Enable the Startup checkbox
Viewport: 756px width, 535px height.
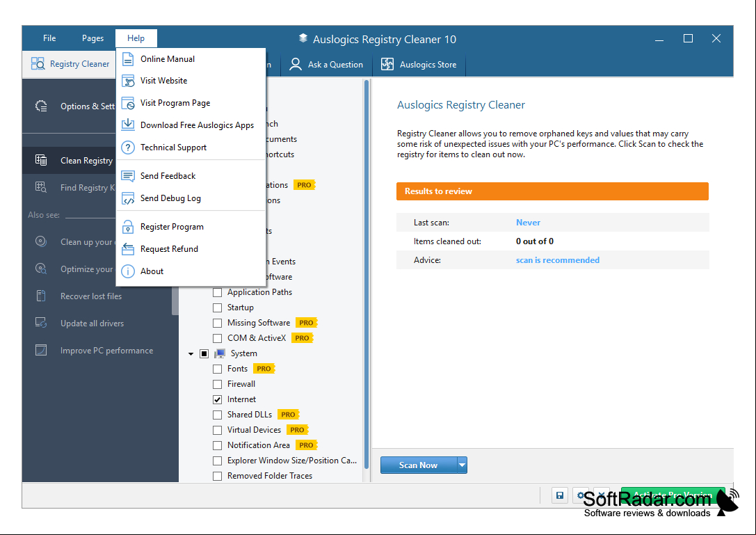(x=218, y=308)
